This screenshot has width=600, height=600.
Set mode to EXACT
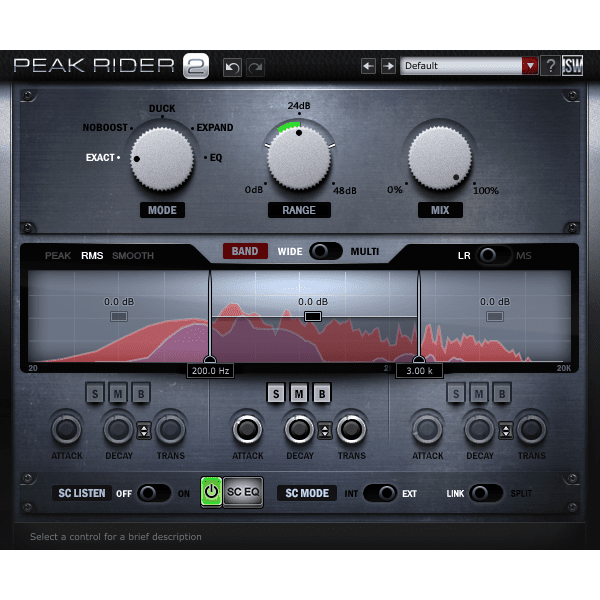point(100,158)
